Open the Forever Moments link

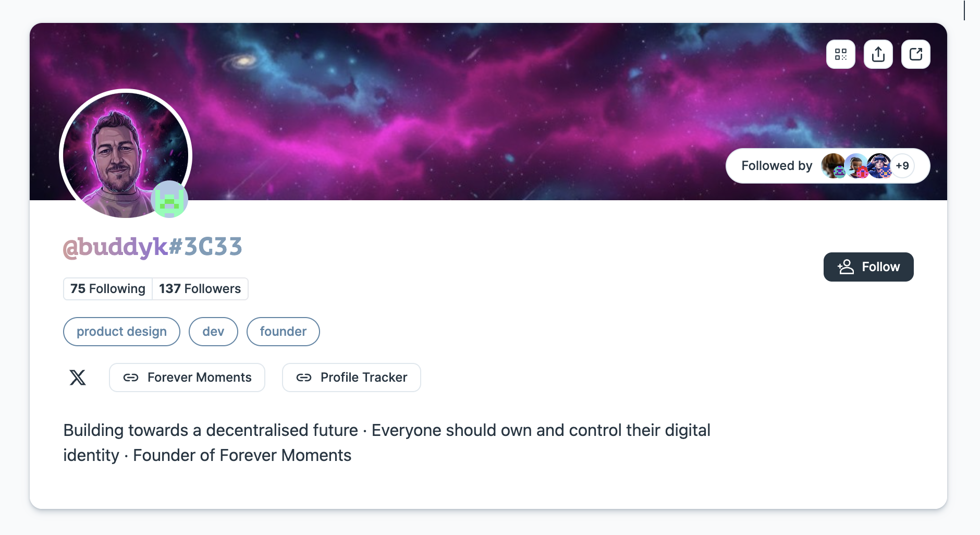pos(199,378)
